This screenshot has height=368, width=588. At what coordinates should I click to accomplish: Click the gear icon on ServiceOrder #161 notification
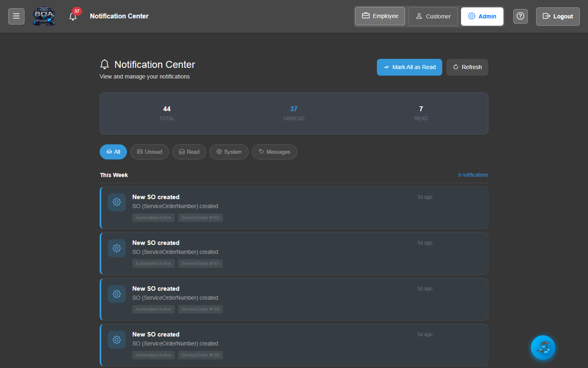pyautogui.click(x=116, y=248)
